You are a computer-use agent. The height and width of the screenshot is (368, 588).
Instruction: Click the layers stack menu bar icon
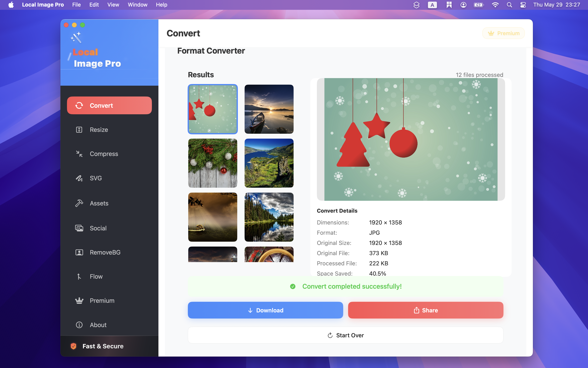click(x=416, y=5)
